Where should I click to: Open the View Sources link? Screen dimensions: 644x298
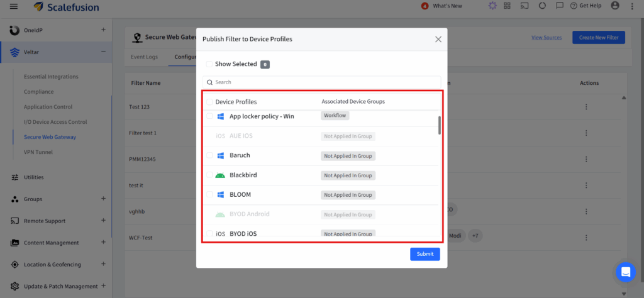(547, 37)
